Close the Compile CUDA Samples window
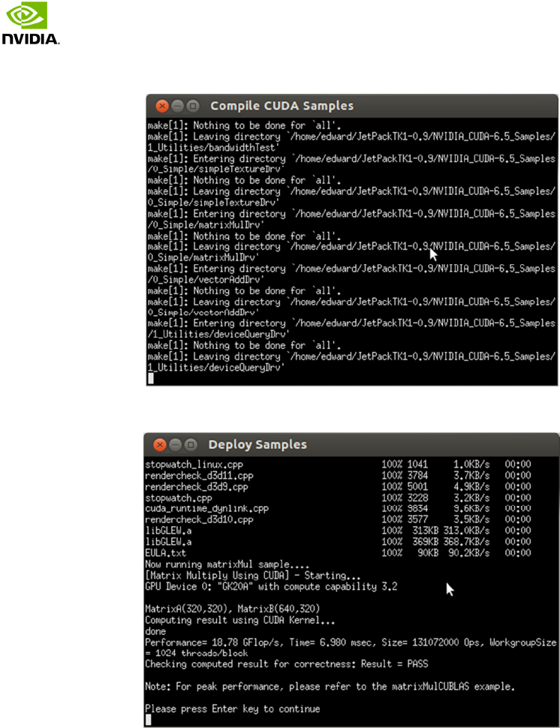 [162, 107]
